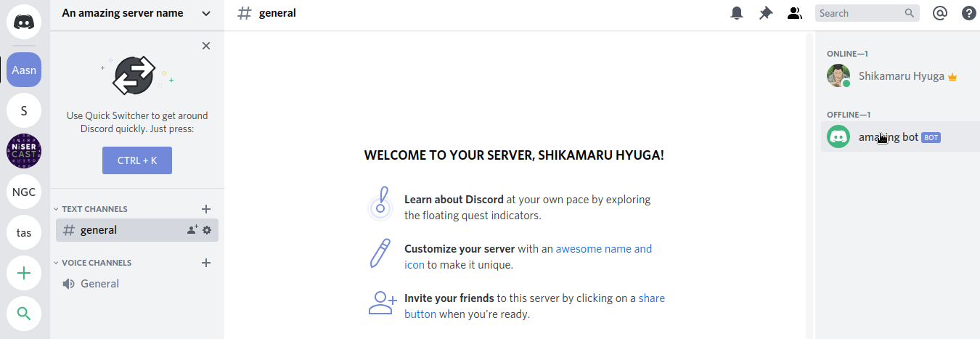980x339 pixels.
Task: Open the NiSER Cast server icon
Action: (24, 152)
